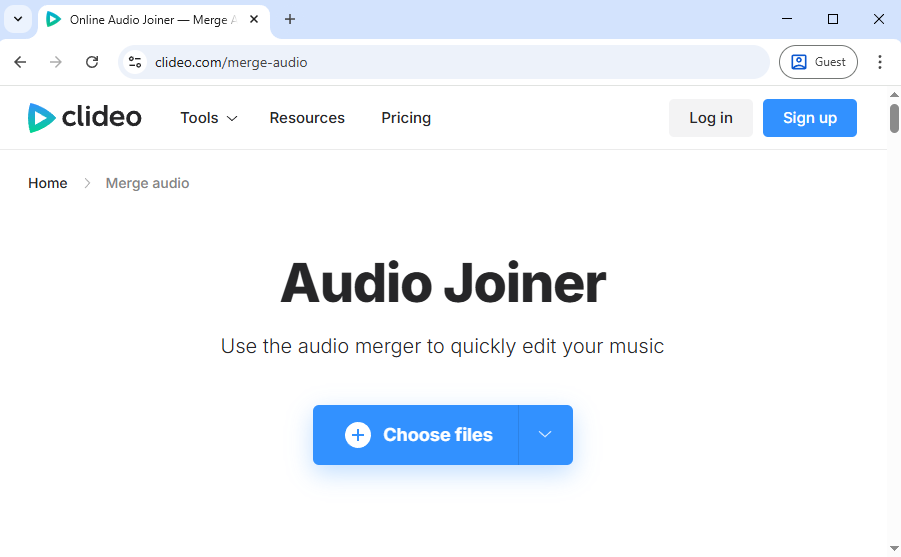Click the Merge audio breadcrumb
901x557 pixels.
coord(147,183)
